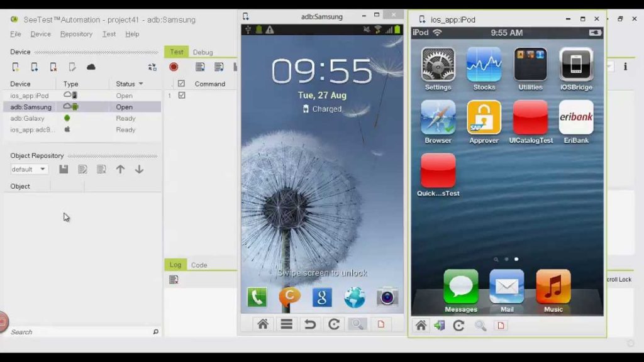The width and height of the screenshot is (644, 362).
Task: Open the Utilities folder on the iPod
Action: [530, 65]
